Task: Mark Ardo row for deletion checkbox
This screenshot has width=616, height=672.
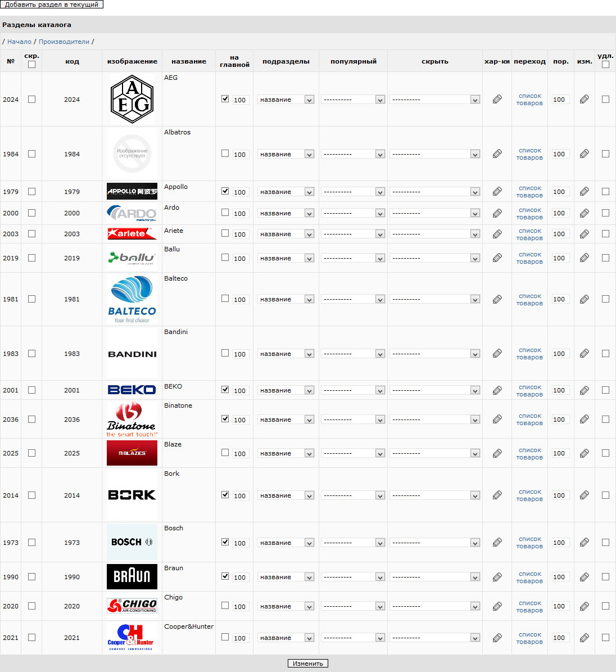Action: (605, 213)
